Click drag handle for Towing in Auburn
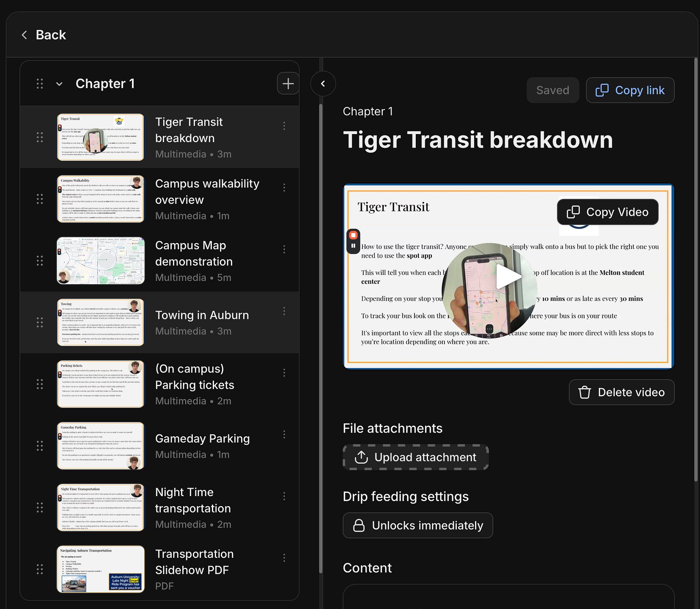 tap(40, 322)
